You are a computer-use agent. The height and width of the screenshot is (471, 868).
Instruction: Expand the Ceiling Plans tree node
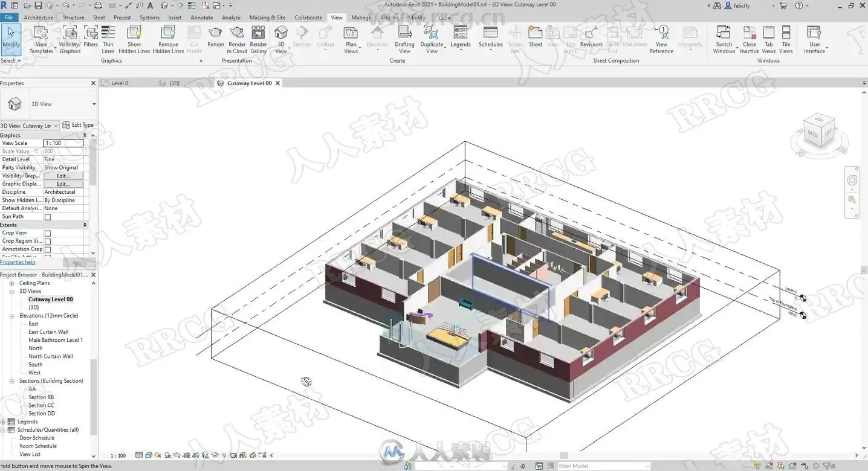(11, 283)
